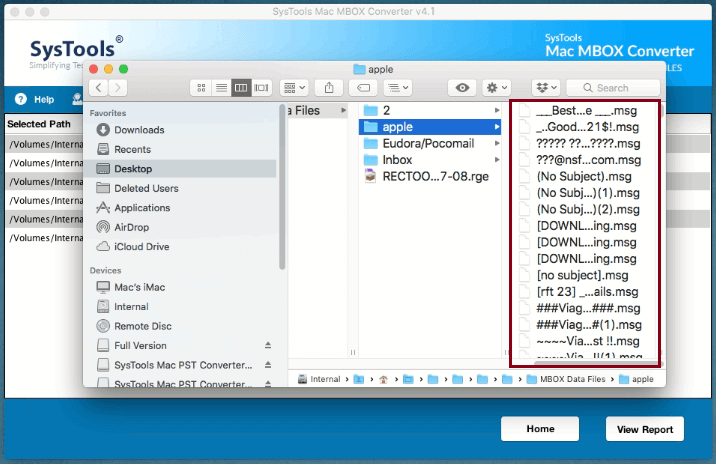Click View Report in SysTools window

click(x=645, y=429)
